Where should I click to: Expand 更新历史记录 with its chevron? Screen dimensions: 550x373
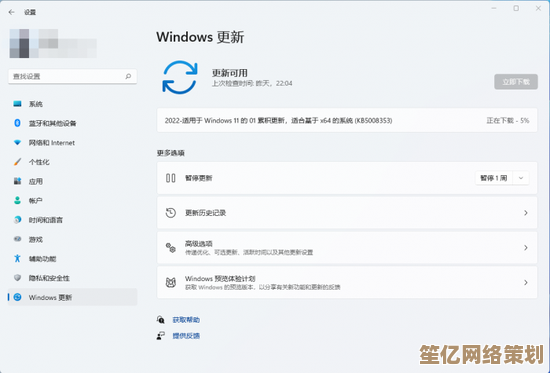(526, 213)
